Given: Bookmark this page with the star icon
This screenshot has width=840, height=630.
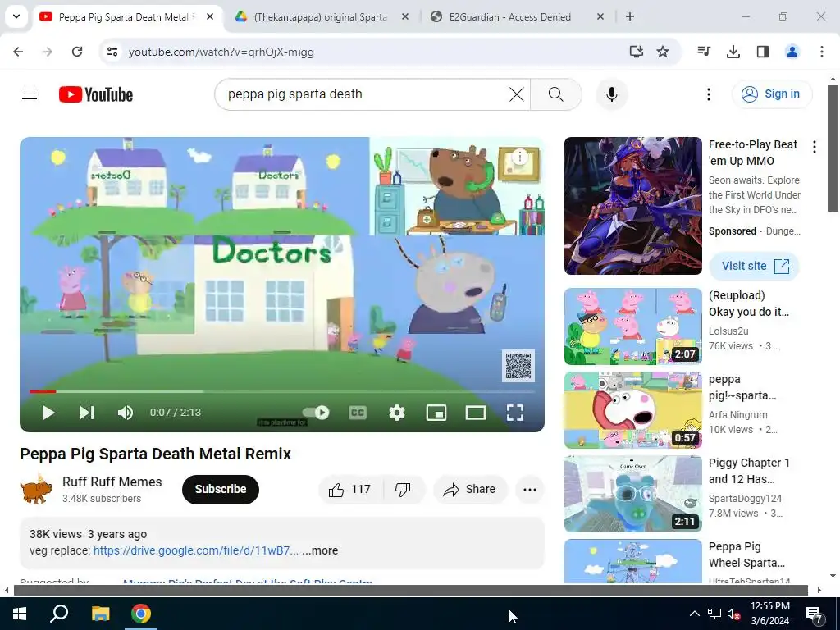Looking at the screenshot, I should coord(663,52).
